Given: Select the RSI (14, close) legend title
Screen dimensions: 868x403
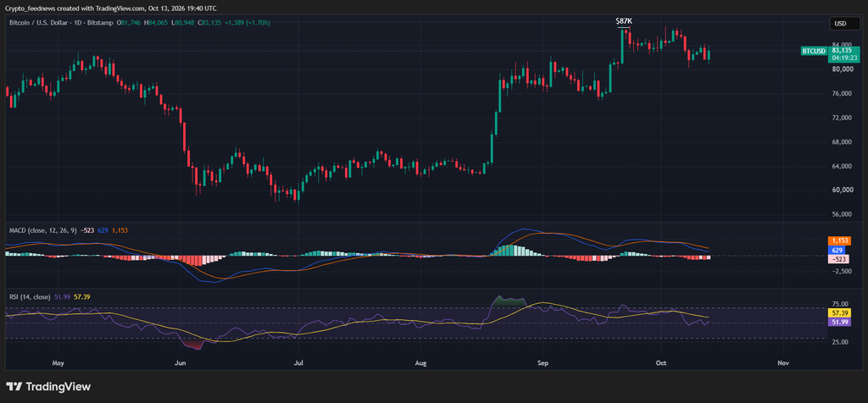Looking at the screenshot, I should (x=30, y=297).
